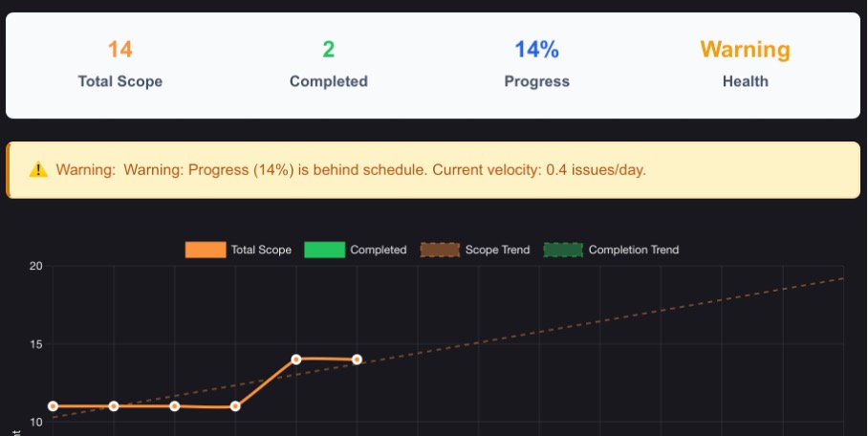The image size is (868, 436).
Task: Click the Warning health status text
Action: [x=745, y=50]
